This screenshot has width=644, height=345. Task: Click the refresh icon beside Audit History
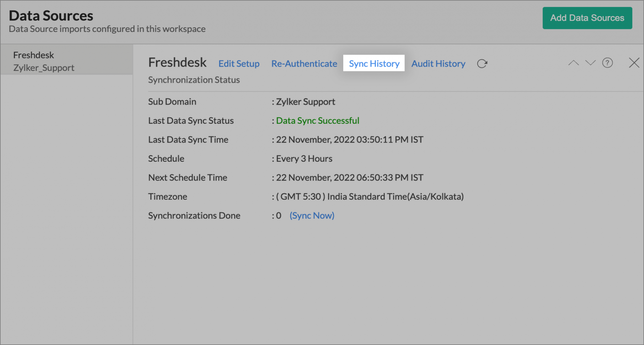tap(482, 64)
